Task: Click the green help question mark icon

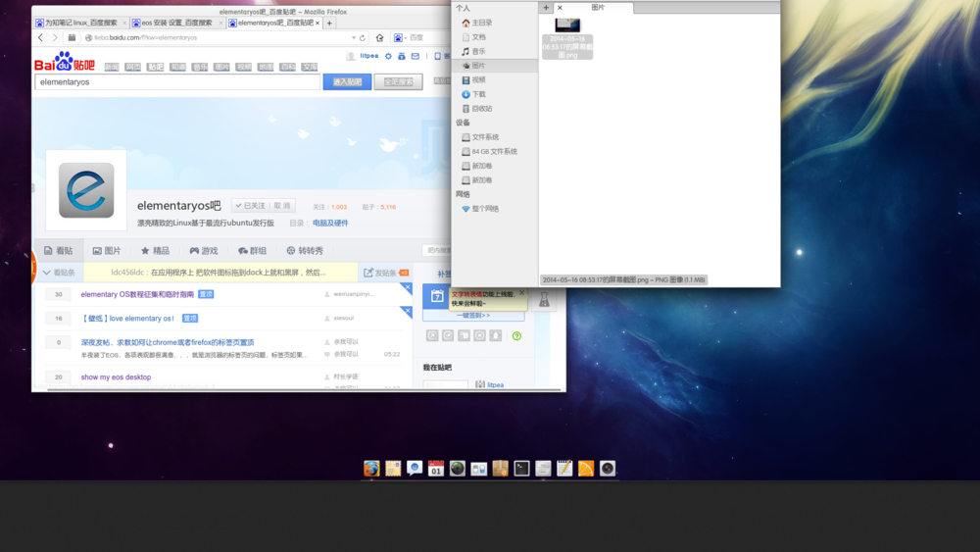Action: (516, 335)
